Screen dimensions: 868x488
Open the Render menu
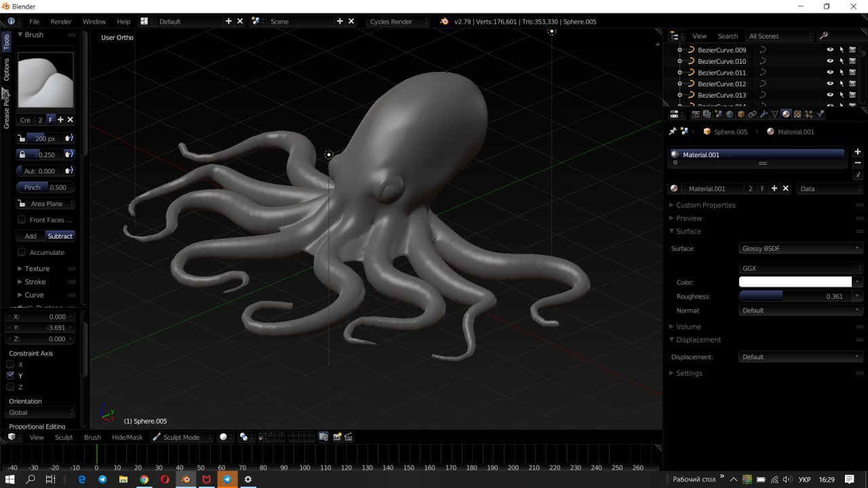[x=61, y=22]
